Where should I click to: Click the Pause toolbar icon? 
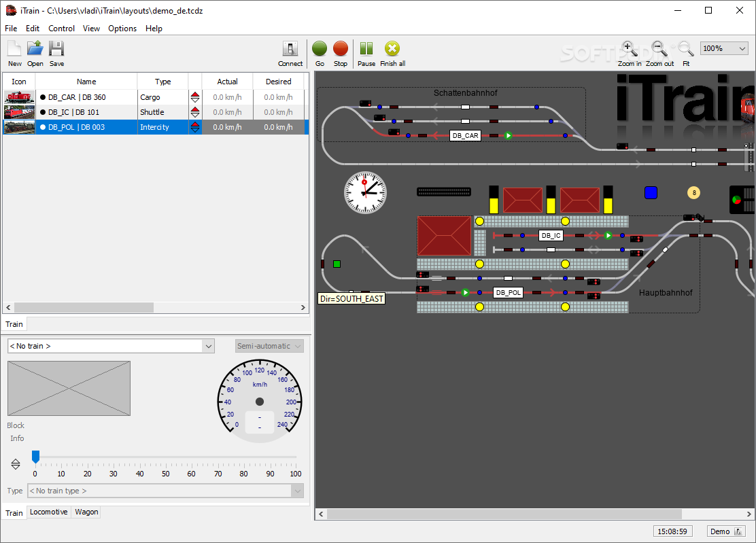click(x=366, y=53)
